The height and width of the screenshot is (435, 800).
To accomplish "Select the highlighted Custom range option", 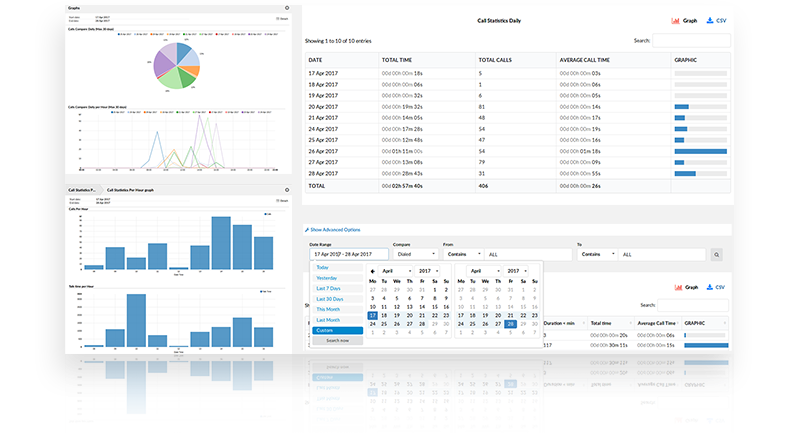I will point(337,330).
